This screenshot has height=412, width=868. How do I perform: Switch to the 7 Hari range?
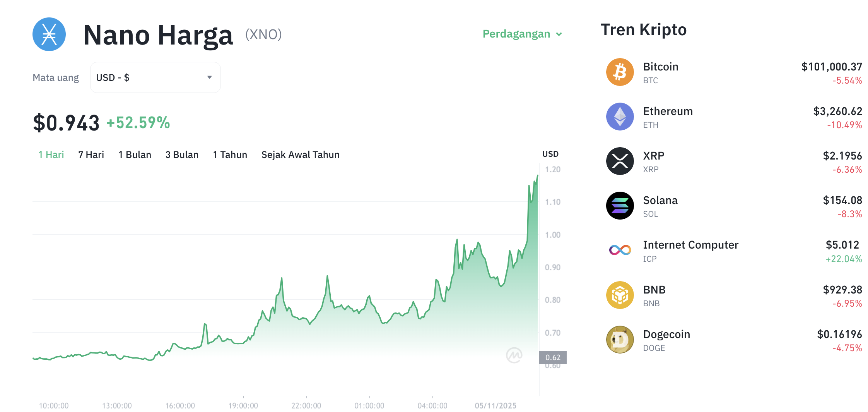point(91,154)
